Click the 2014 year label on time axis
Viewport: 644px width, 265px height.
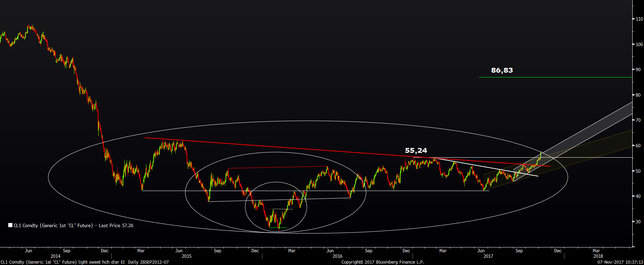(55, 256)
